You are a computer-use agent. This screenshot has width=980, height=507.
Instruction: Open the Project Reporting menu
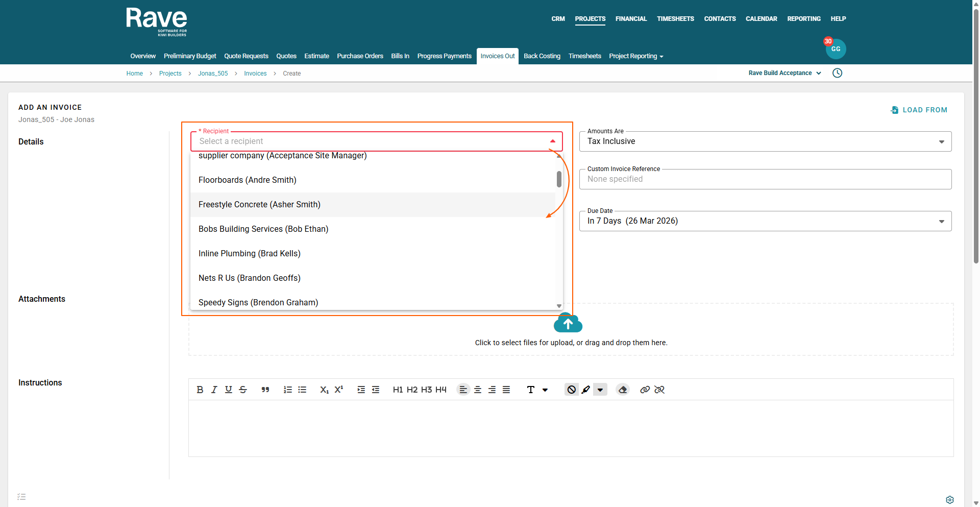[635, 56]
